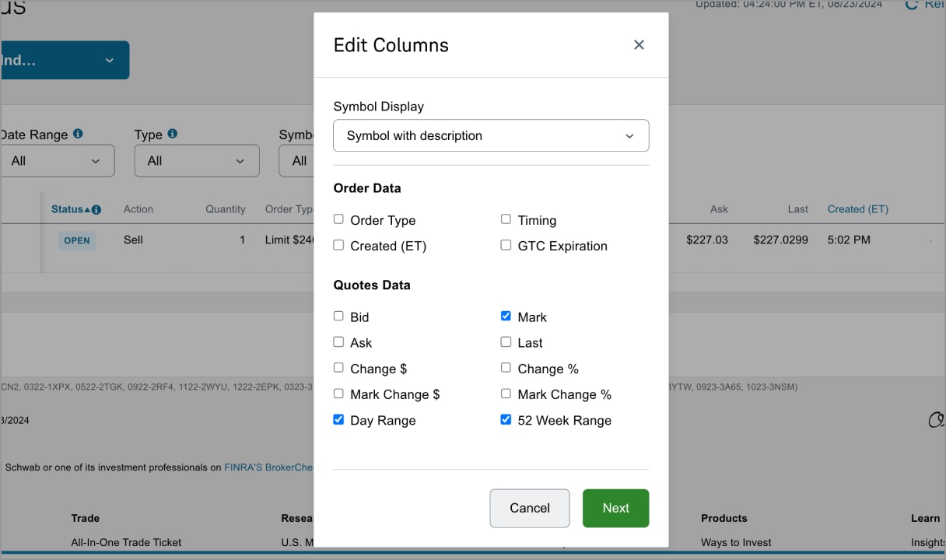Image resolution: width=946 pixels, height=560 pixels.
Task: Expand the blue account selector dropdown
Action: point(65,61)
